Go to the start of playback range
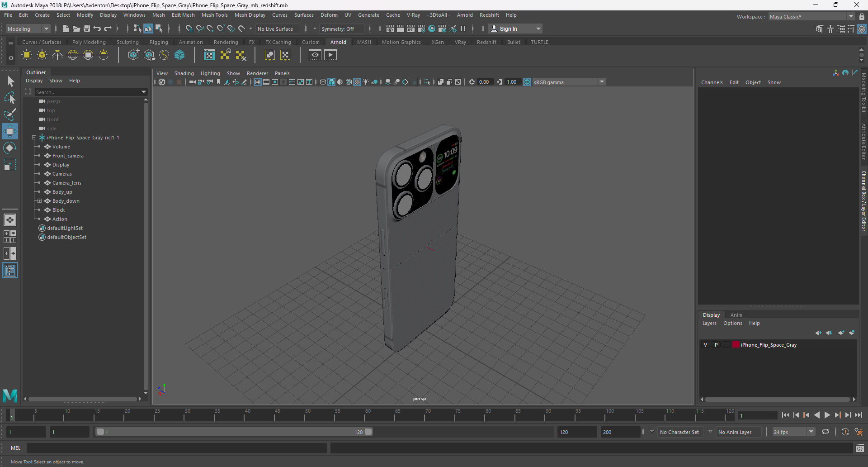 click(x=785, y=415)
